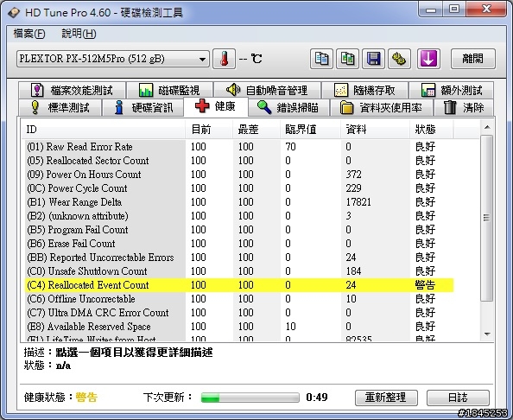Click the scrollbar down arrow
This screenshot has width=513, height=420.
pyautogui.click(x=487, y=334)
